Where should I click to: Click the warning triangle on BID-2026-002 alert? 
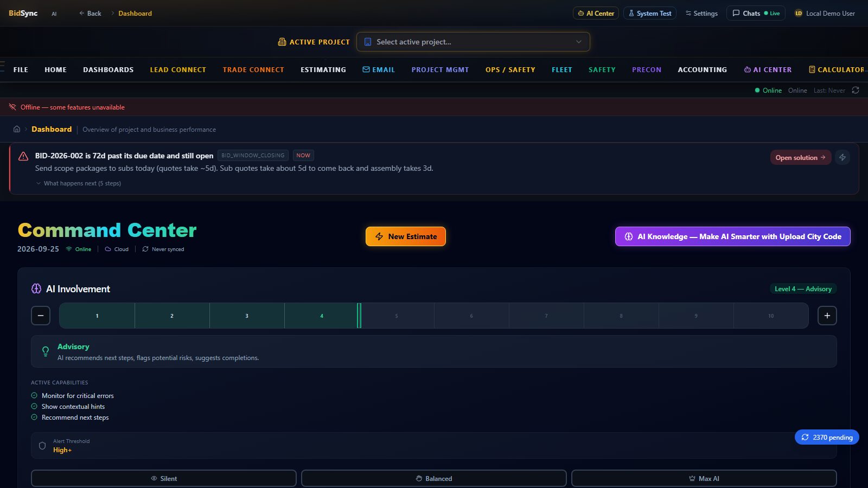tap(23, 156)
